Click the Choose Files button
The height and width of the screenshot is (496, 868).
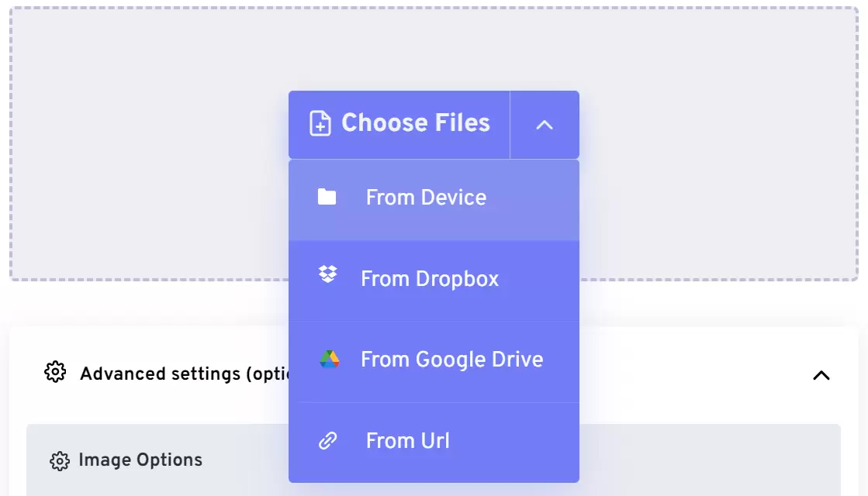(399, 125)
